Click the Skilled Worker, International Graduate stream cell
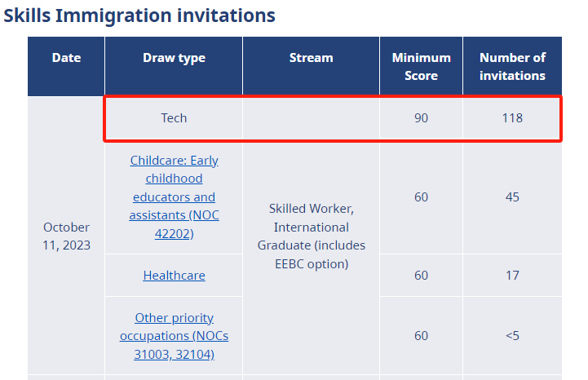Viewport: 588px width, 380px height. coord(311,236)
